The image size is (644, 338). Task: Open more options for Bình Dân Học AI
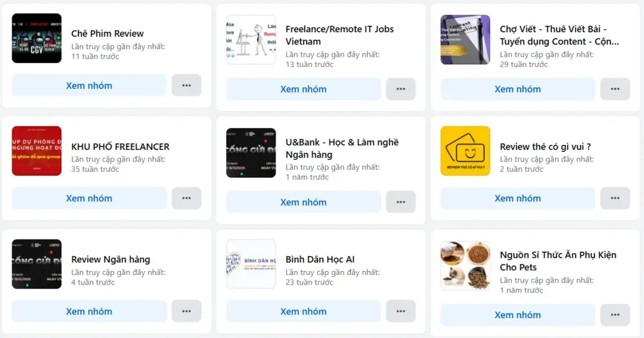point(401,312)
